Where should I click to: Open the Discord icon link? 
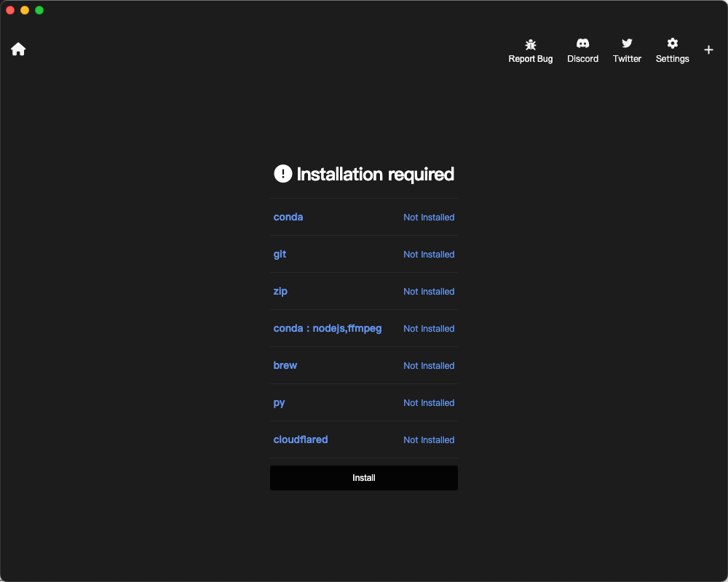(x=582, y=44)
